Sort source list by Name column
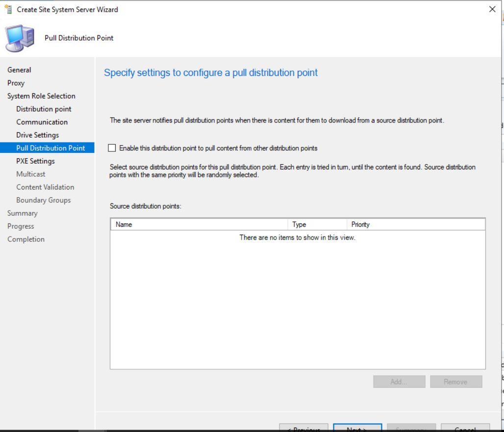Screen dimensions: 504x432 (199, 224)
